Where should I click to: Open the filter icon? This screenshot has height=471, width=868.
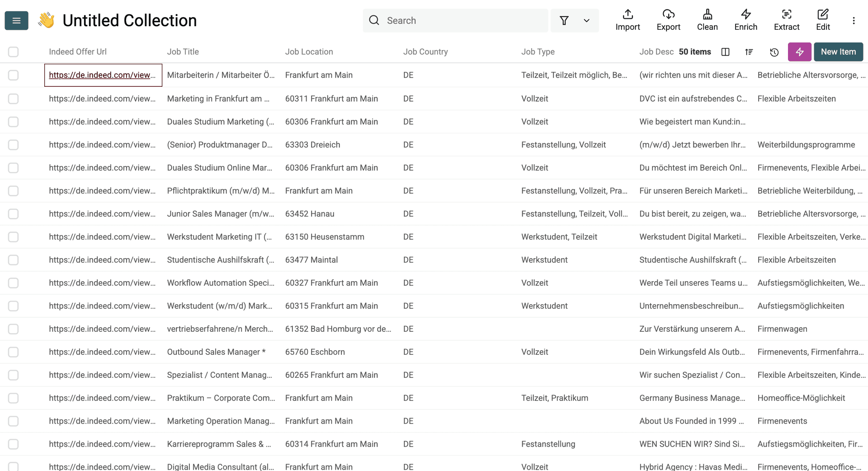pyautogui.click(x=564, y=20)
